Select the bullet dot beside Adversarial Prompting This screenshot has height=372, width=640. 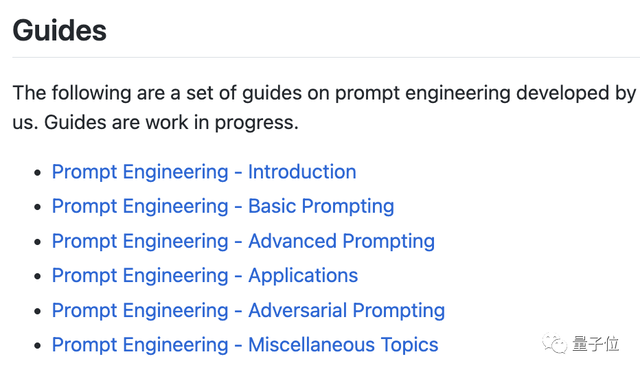(38, 312)
